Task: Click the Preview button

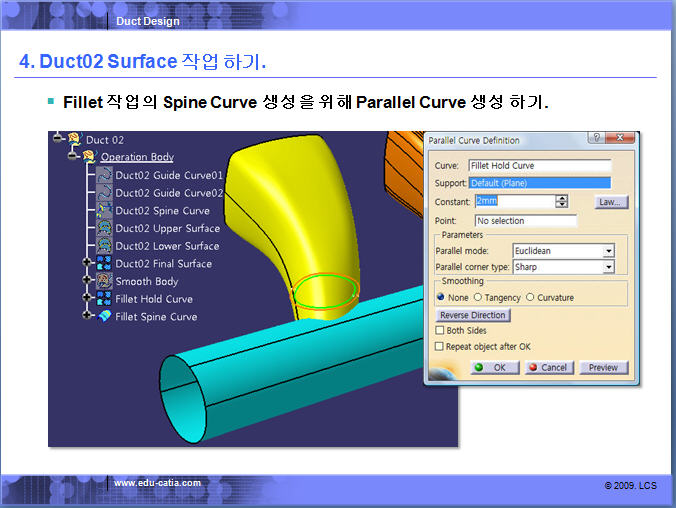Action: tap(603, 368)
